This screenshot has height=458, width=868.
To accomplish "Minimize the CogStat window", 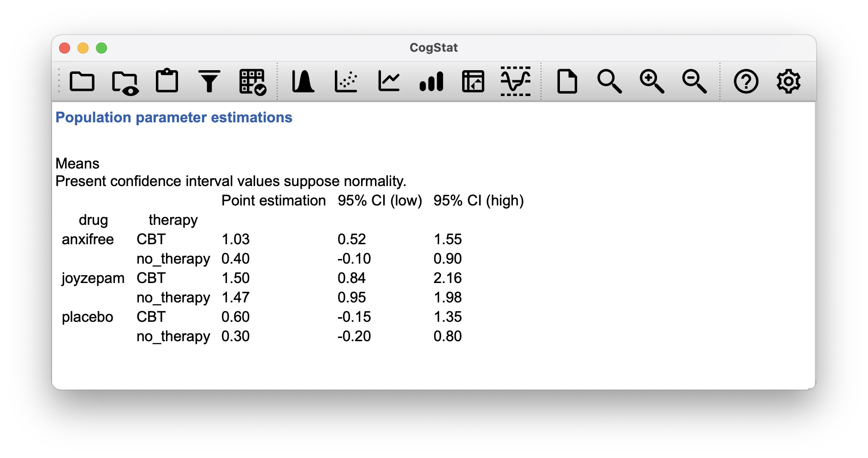I will [83, 48].
